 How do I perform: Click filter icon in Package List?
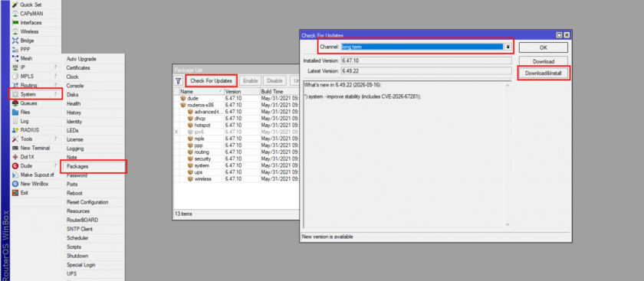pos(178,81)
